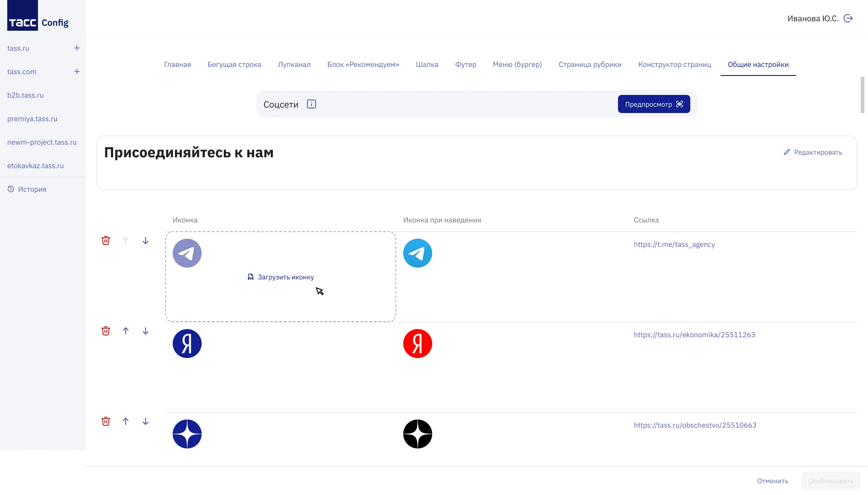The image size is (868, 495).
Task: Click the Отменить button
Action: point(773,481)
